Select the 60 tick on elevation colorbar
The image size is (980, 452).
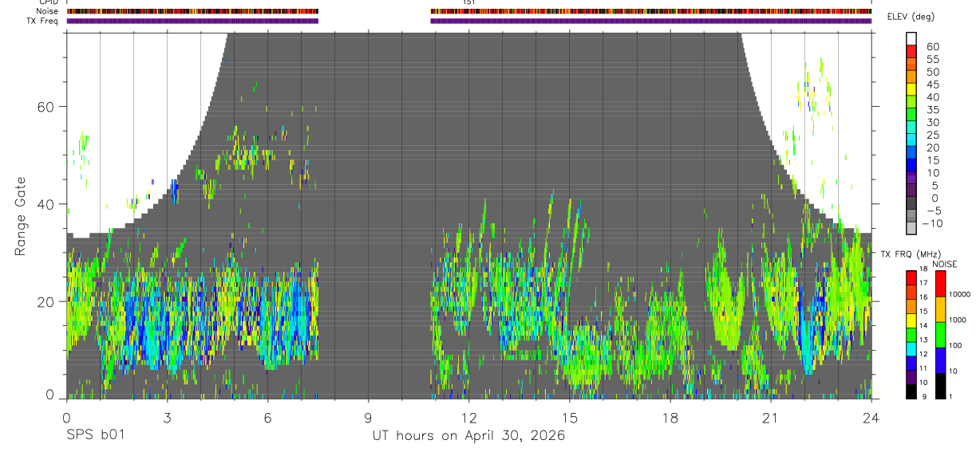point(932,47)
